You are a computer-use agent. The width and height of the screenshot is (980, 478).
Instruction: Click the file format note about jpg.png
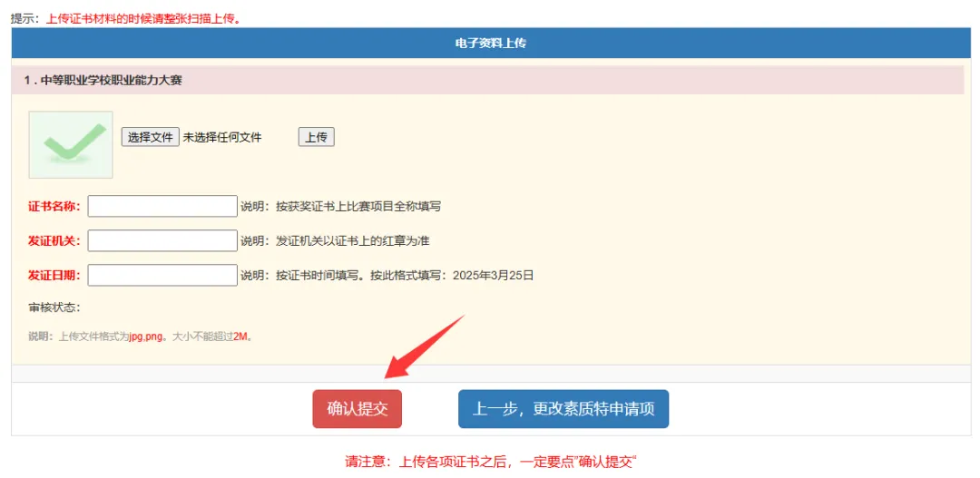coord(141,337)
